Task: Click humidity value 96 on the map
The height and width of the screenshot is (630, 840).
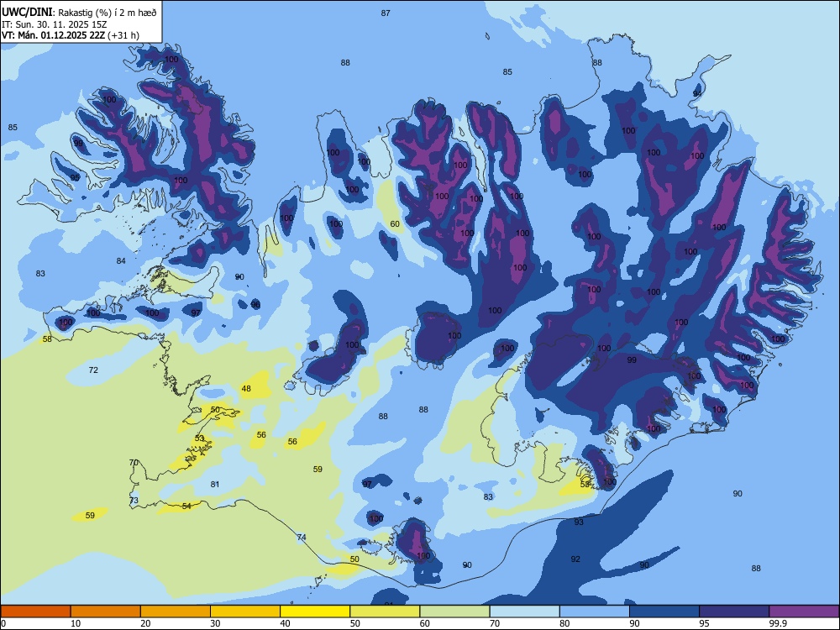Action: [255, 304]
